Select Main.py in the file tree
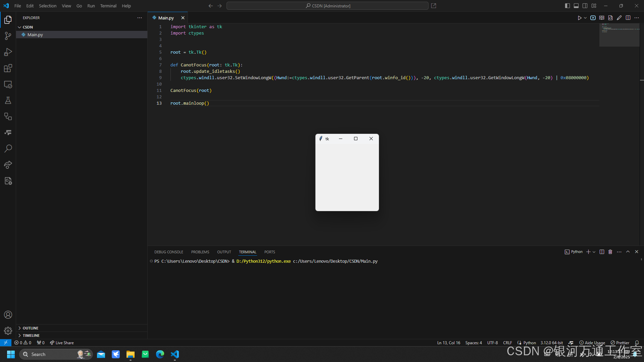The height and width of the screenshot is (362, 644). 82,35
